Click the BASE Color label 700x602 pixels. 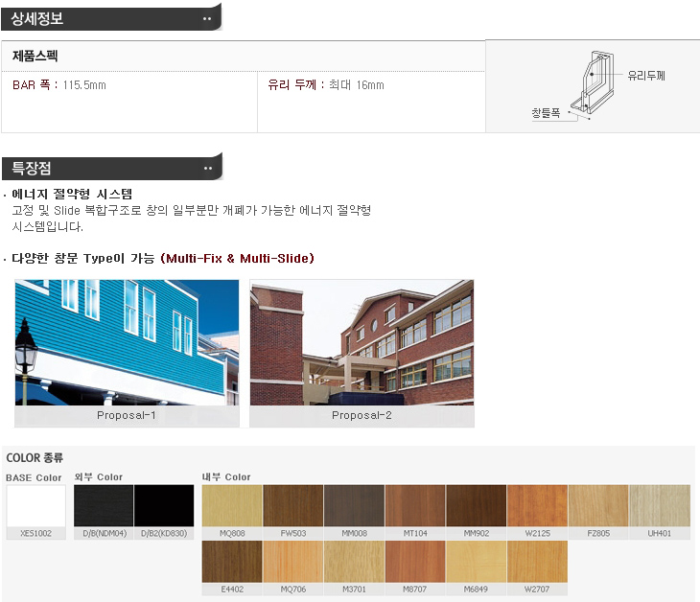point(34,477)
